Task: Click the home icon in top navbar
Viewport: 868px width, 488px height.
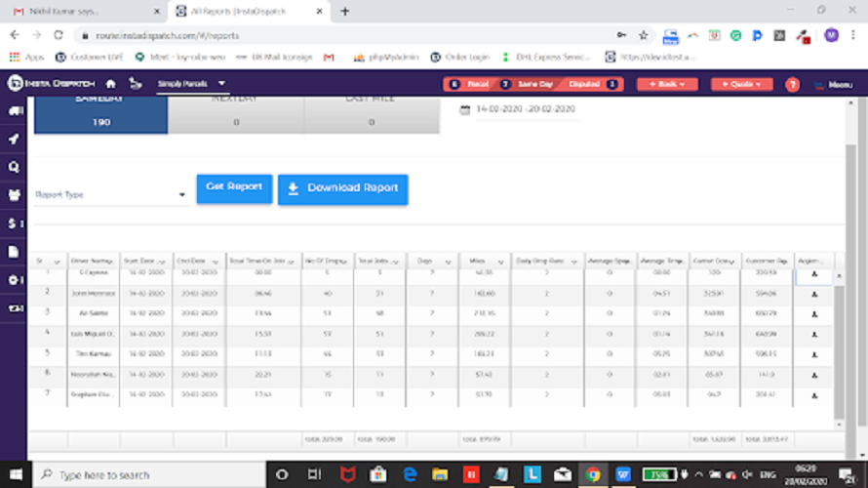Action: [x=110, y=84]
